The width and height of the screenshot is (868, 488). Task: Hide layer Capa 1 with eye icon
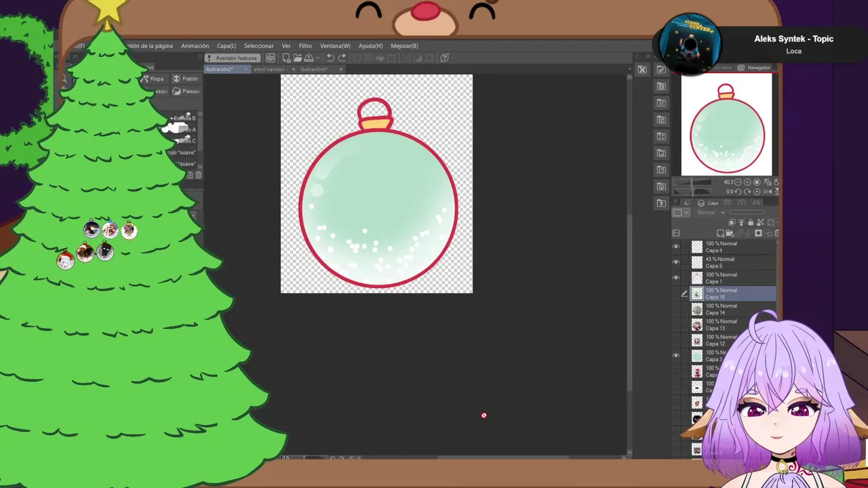675,278
